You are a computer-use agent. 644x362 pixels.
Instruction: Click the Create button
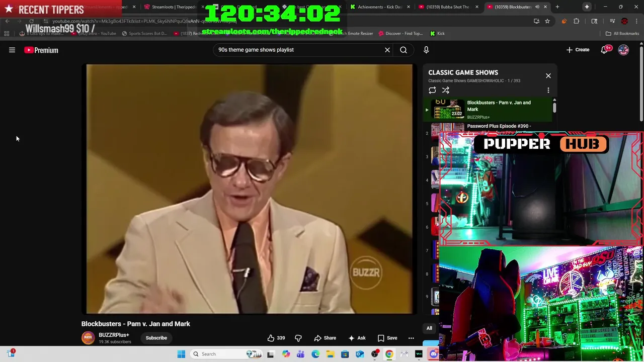[578, 50]
